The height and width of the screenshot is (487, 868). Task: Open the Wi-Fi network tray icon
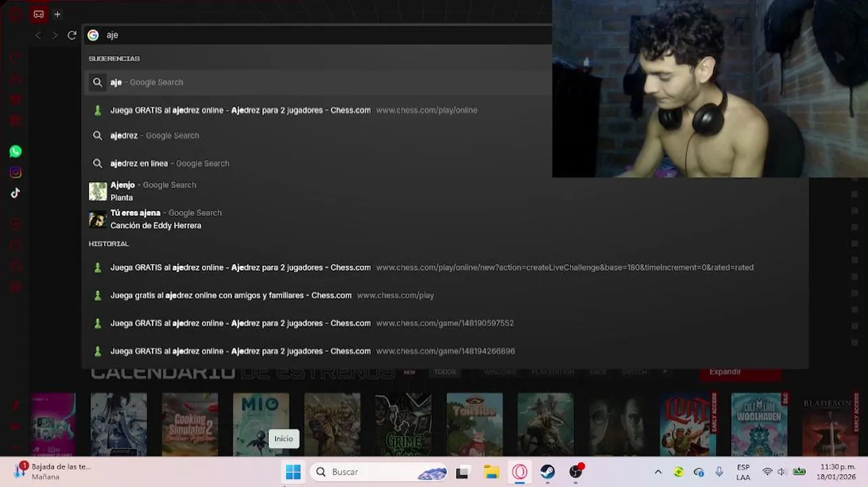(767, 472)
